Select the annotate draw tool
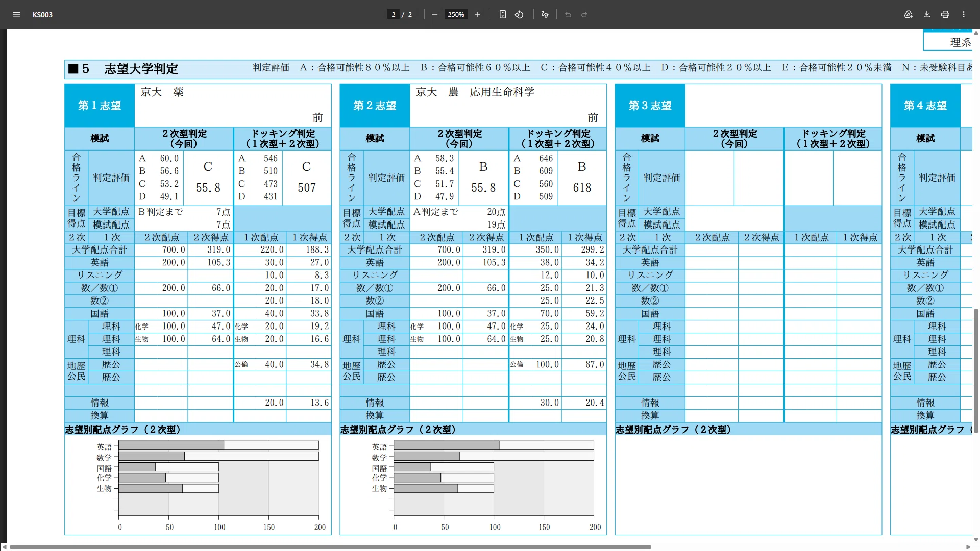The width and height of the screenshot is (980, 551). pos(545,14)
